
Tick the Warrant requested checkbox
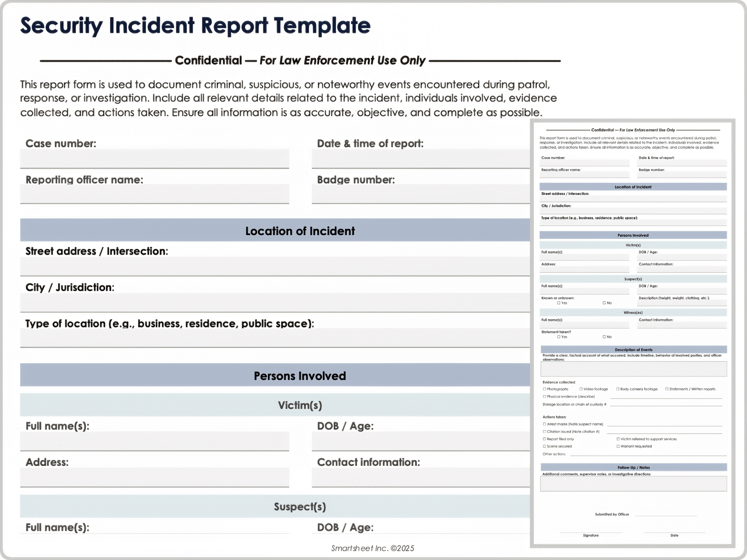[x=618, y=446]
